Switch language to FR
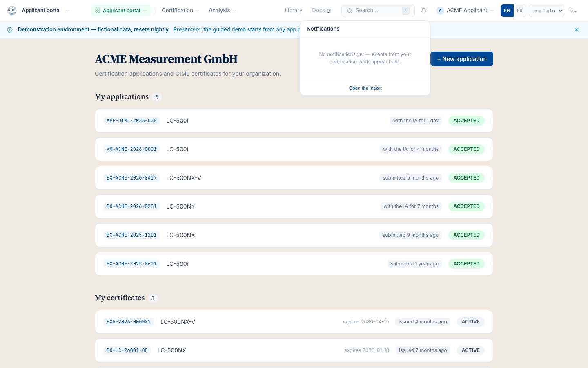The height and width of the screenshot is (368, 588). (519, 11)
